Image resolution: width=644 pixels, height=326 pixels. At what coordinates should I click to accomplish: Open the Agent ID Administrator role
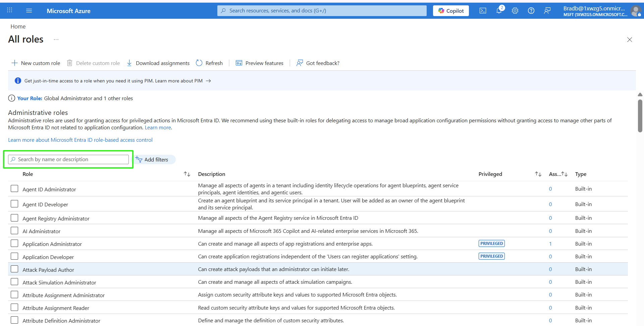(x=49, y=189)
